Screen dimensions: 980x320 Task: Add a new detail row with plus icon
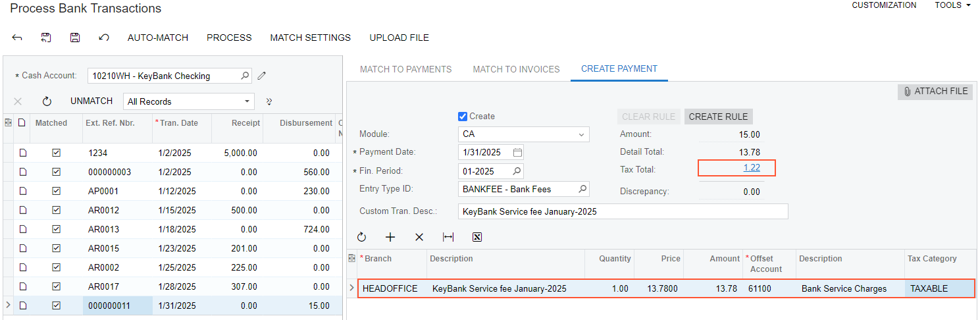pyautogui.click(x=390, y=237)
